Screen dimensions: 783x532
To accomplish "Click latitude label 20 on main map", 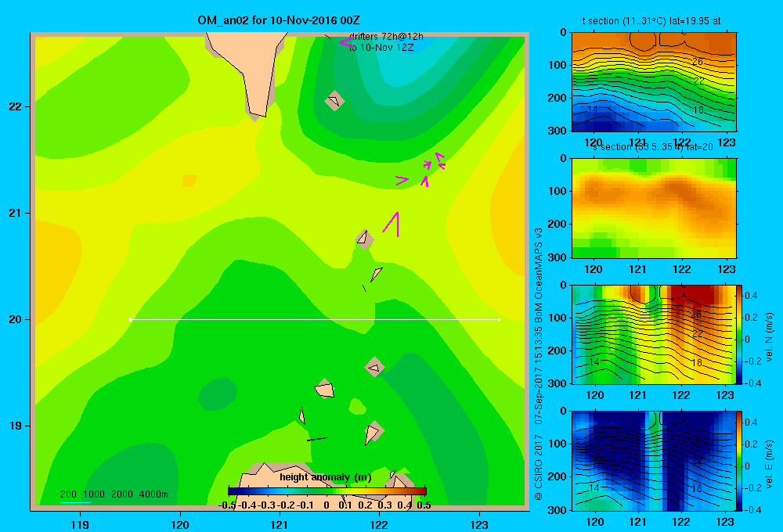I will (x=16, y=319).
